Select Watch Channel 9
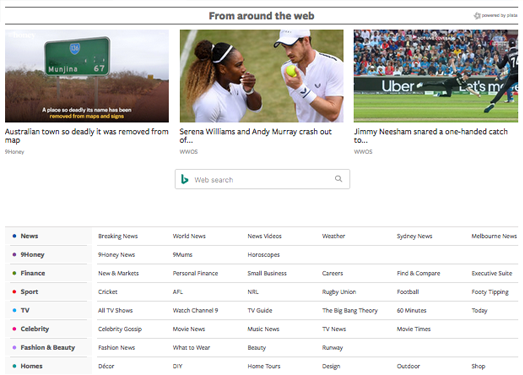Screen dimensions: 523x375 [x=195, y=310]
